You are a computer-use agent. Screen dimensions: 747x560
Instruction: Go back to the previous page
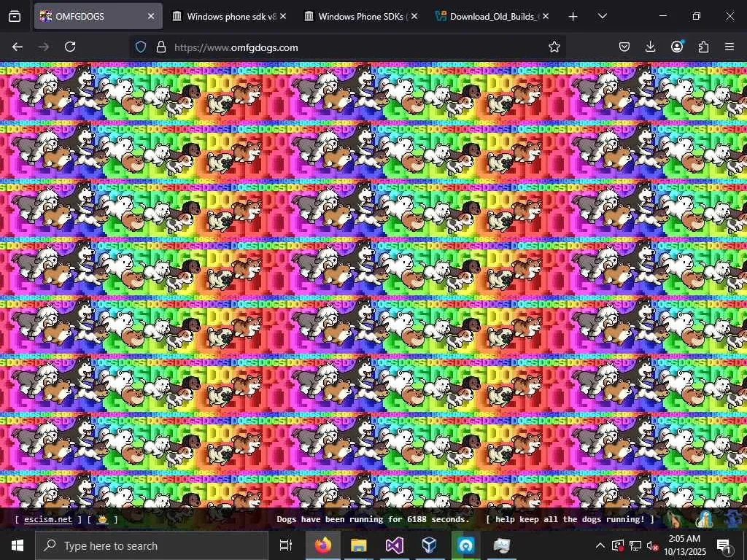point(18,47)
